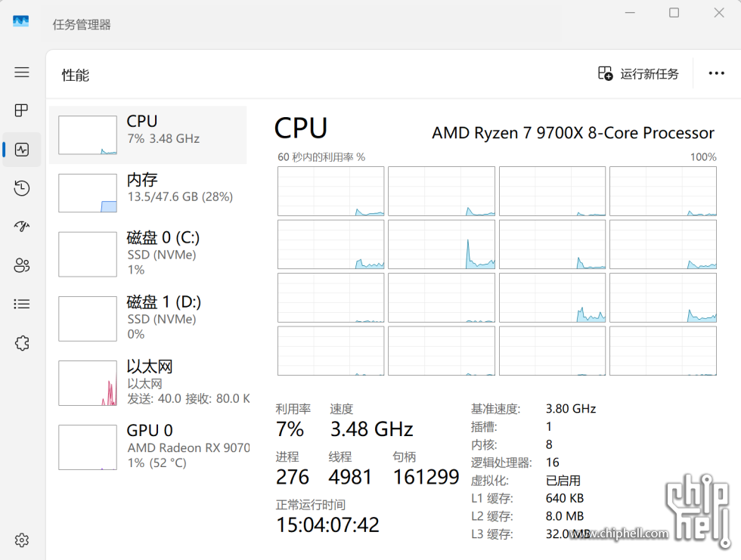Image resolution: width=741 pixels, height=560 pixels.
Task: Select Disk 0 (C:) entry
Action: click(148, 253)
